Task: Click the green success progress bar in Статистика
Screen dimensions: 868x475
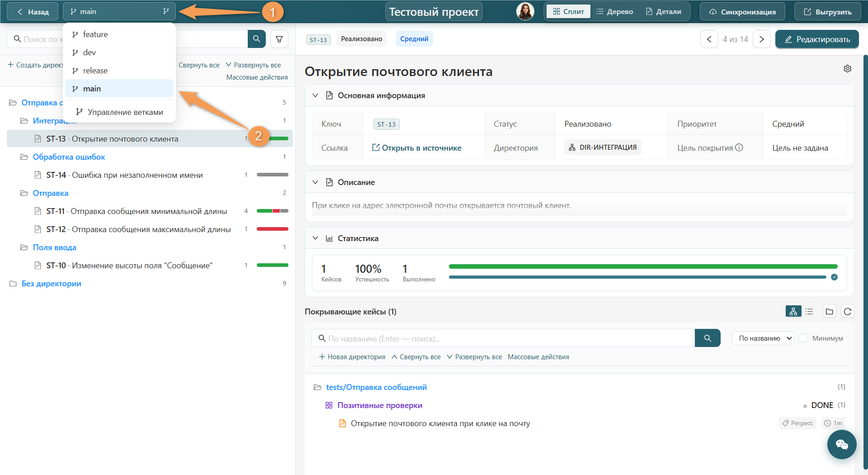Action: (x=643, y=266)
